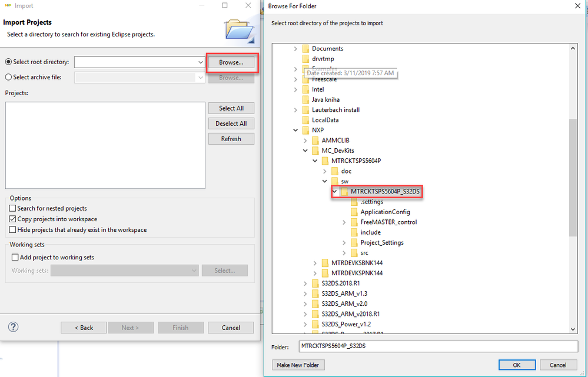
Task: Click Deselect All button
Action: [231, 124]
